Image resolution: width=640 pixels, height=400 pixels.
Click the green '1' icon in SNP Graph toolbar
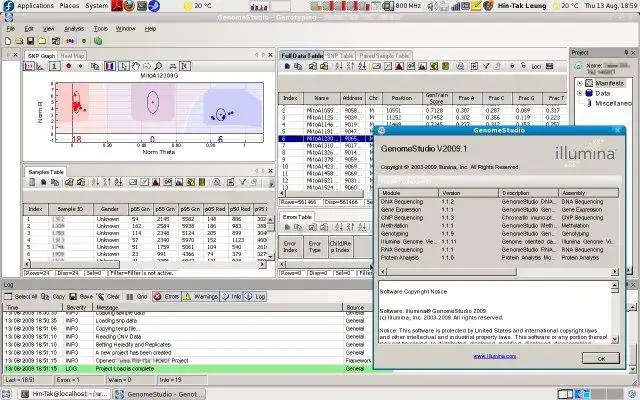tap(55, 66)
